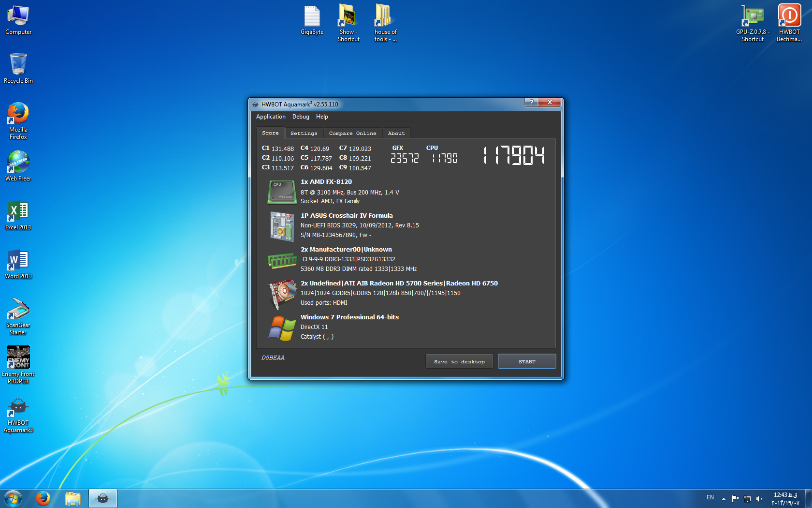Click the RAM module icon

point(282,260)
